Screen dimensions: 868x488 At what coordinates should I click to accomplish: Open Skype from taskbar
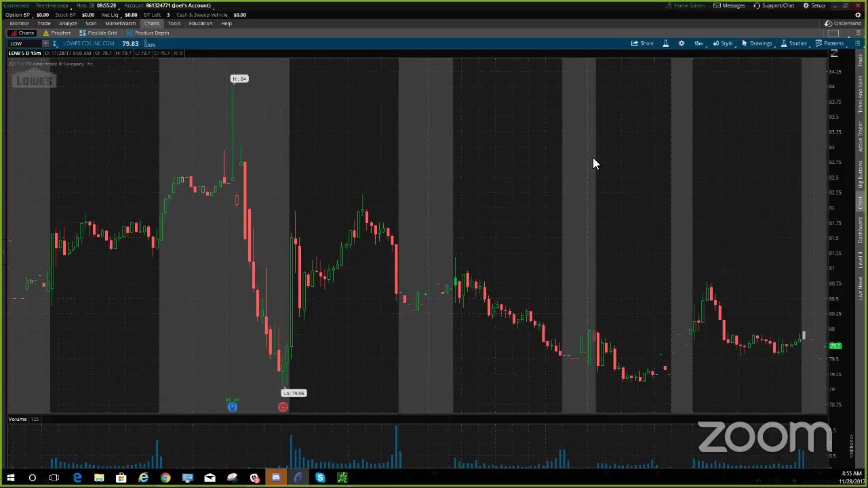pos(320,478)
